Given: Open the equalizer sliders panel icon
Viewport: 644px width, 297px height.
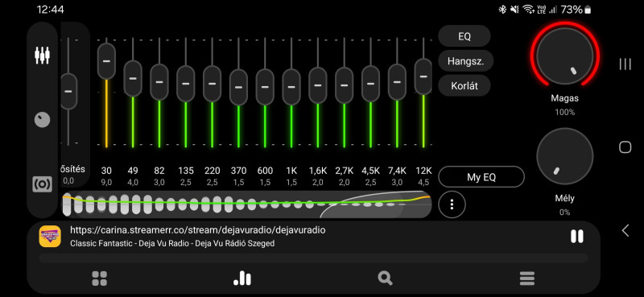Looking at the screenshot, I should point(42,56).
